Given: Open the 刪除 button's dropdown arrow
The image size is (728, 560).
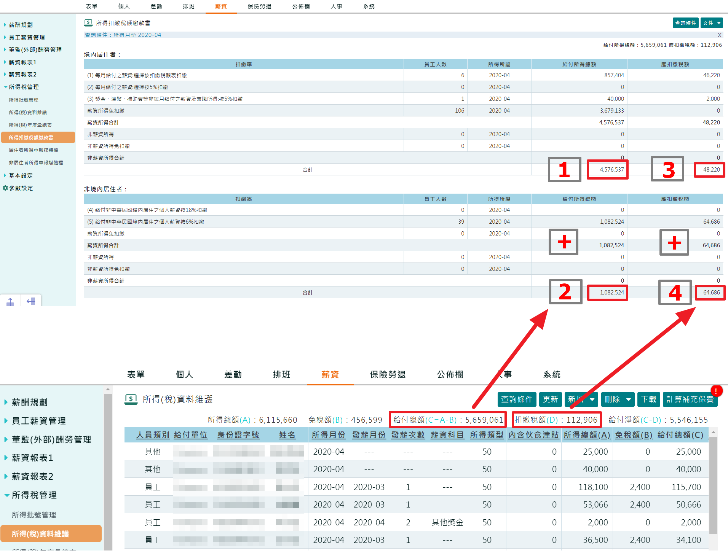Looking at the screenshot, I should click(627, 399).
